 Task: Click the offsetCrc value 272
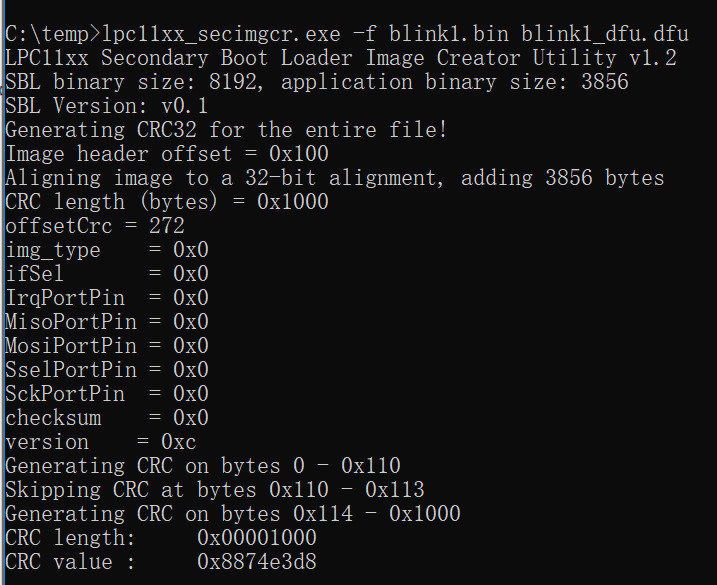click(x=166, y=226)
